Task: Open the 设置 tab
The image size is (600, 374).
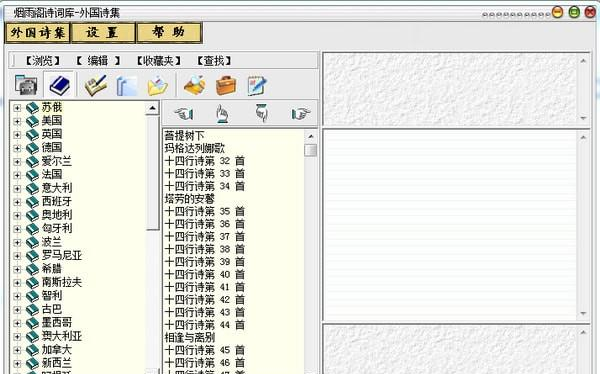Action: [103, 33]
